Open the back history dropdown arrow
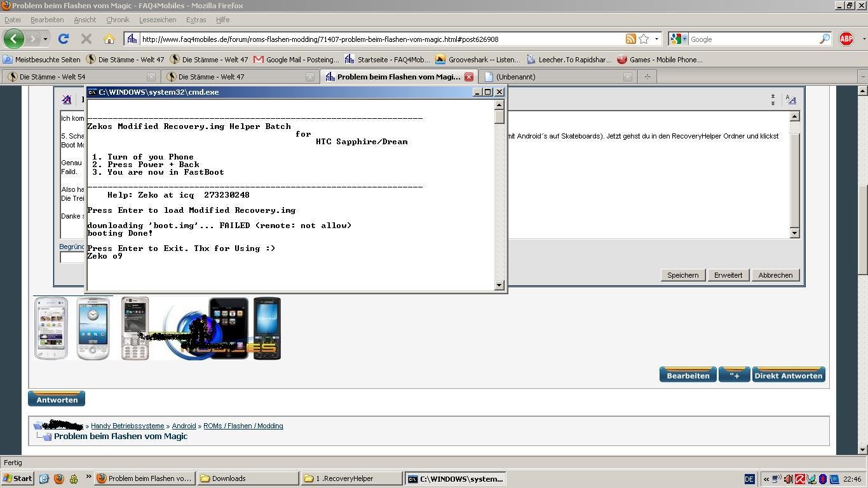The width and height of the screenshot is (868, 488). tap(45, 39)
